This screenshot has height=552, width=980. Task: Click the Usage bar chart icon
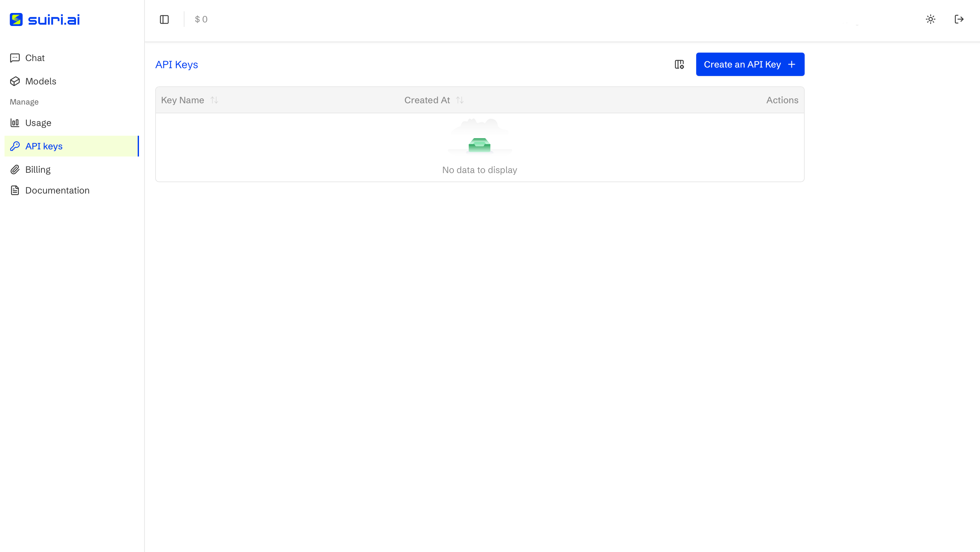click(15, 122)
